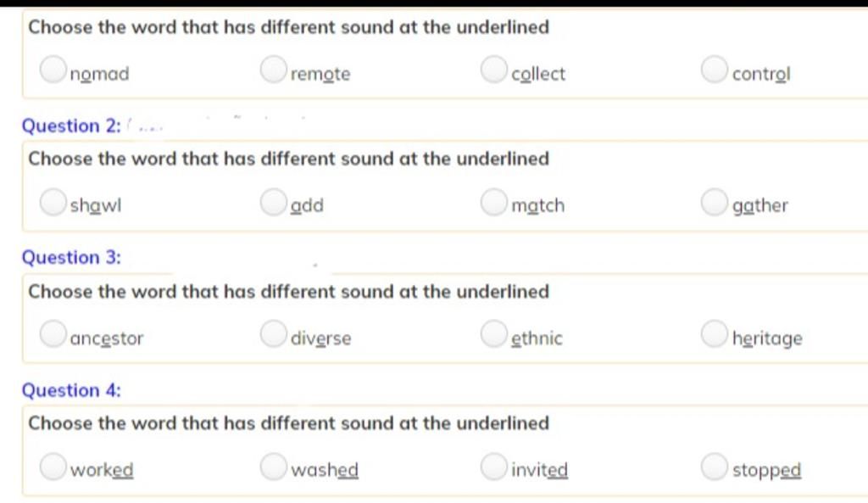Click the "Question 2:" heading
868x503 pixels.
(71, 126)
